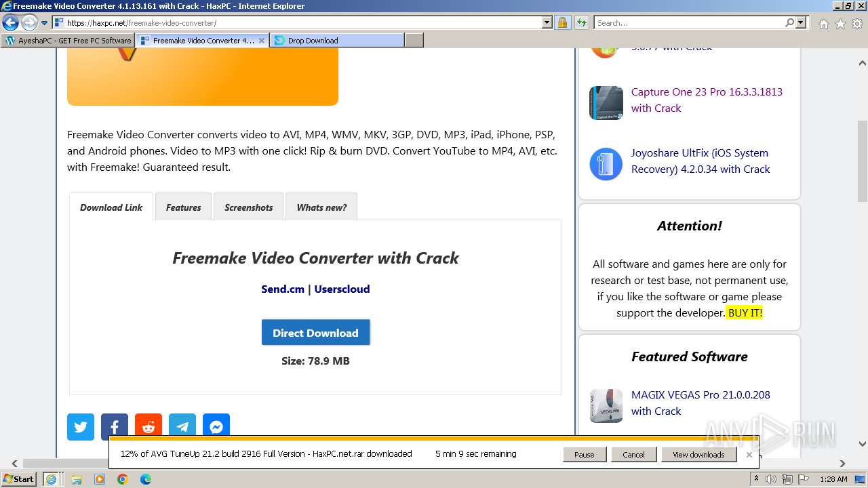Click the Capture One 23 Pro thumbnail

coord(606,103)
